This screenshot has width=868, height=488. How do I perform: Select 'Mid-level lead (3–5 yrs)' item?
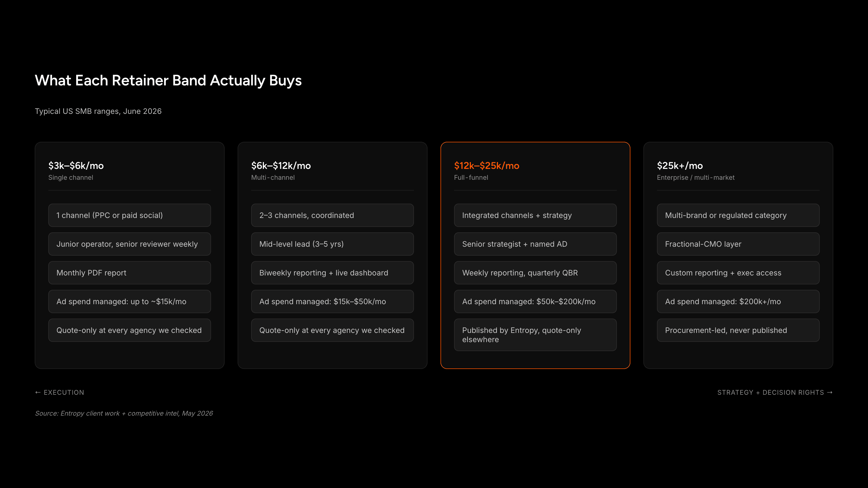click(x=333, y=244)
